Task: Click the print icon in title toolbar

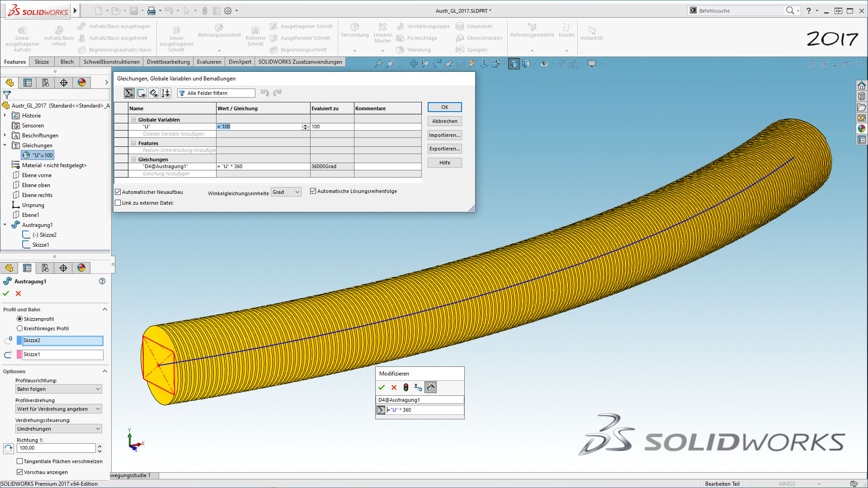Action: 151,11
